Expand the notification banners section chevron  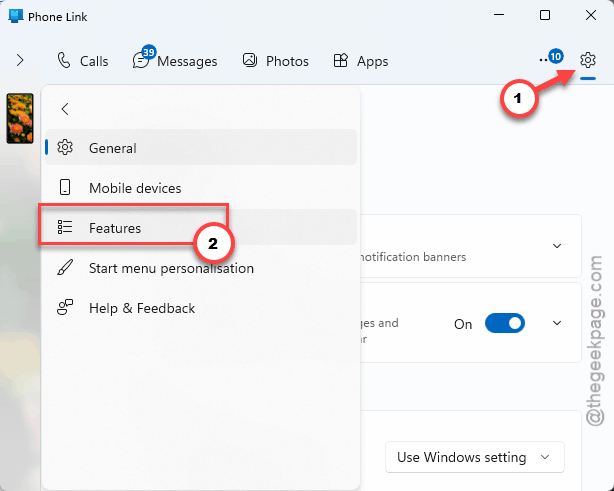pyautogui.click(x=557, y=246)
